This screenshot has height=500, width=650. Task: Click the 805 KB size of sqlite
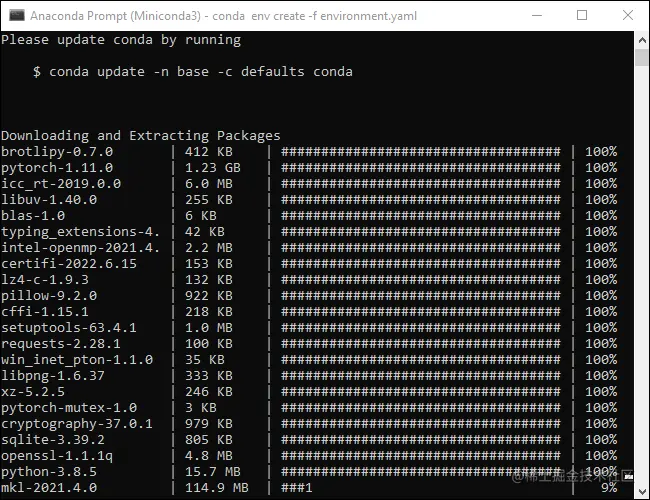[209, 440]
